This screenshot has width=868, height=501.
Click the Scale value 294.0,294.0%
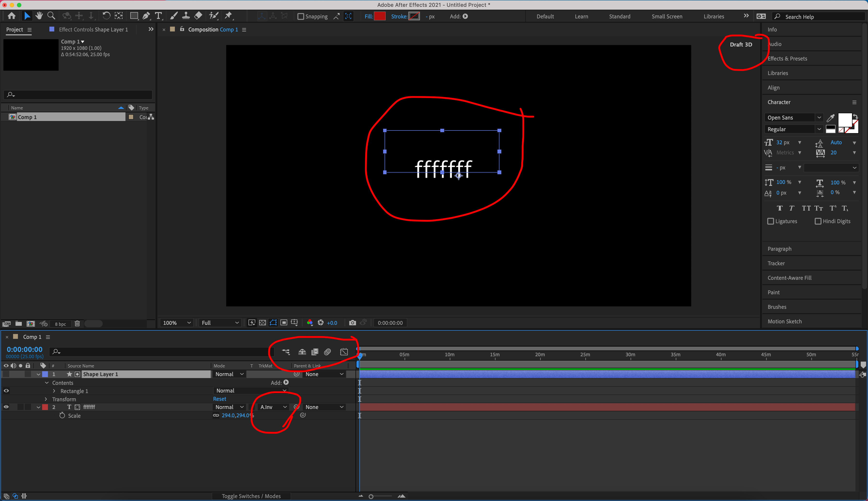237,415
